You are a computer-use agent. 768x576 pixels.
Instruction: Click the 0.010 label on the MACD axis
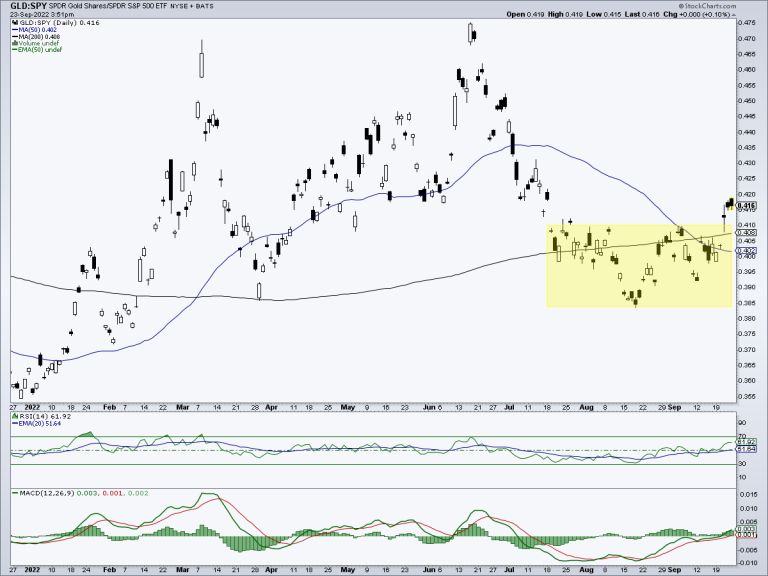pos(746,508)
